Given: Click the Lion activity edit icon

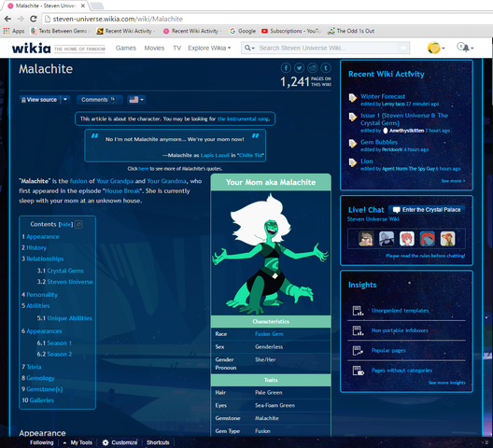Looking at the screenshot, I should [x=353, y=162].
